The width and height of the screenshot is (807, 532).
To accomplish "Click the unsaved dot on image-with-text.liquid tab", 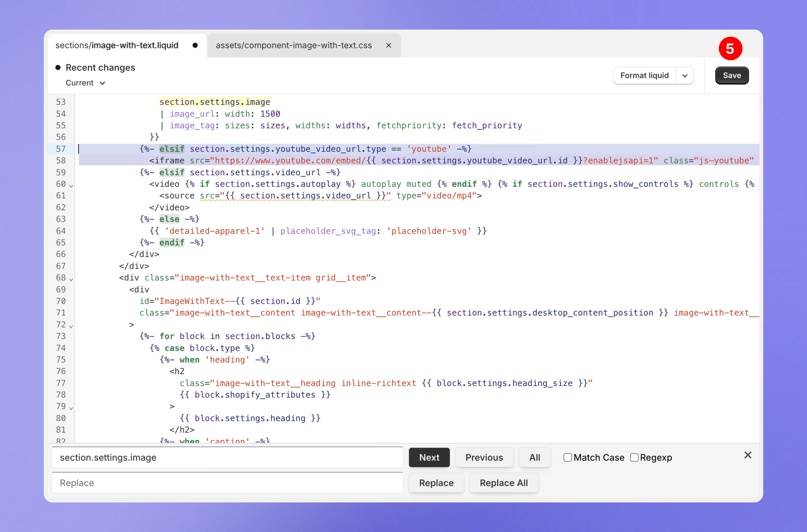I will click(195, 45).
